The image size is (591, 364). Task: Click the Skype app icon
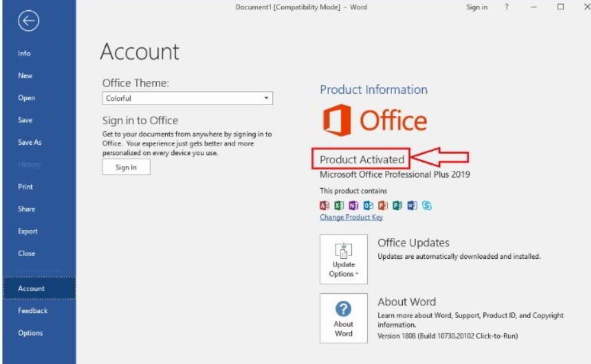tap(427, 205)
